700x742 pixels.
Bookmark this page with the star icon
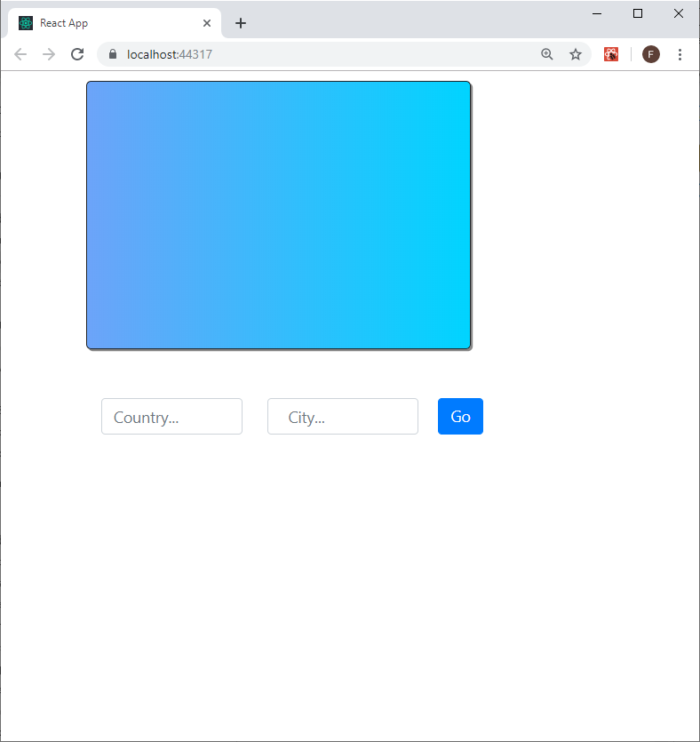pyautogui.click(x=575, y=54)
